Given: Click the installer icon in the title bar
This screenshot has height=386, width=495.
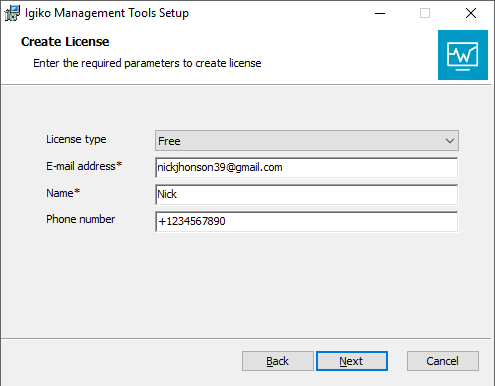Looking at the screenshot, I should 12,13.
